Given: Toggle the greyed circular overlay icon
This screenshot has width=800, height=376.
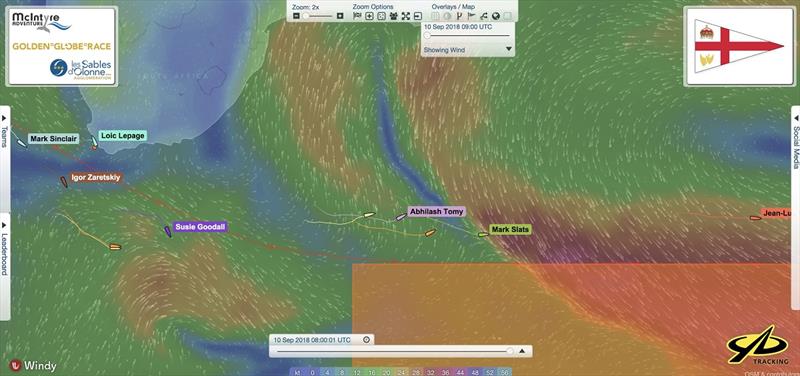Looking at the screenshot, I should [x=447, y=16].
